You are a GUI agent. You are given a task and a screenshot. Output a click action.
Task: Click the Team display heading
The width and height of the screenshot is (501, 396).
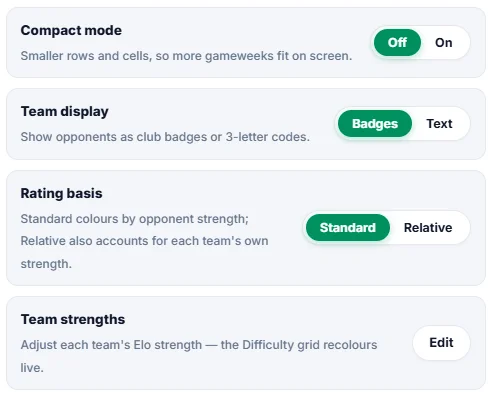tap(64, 112)
